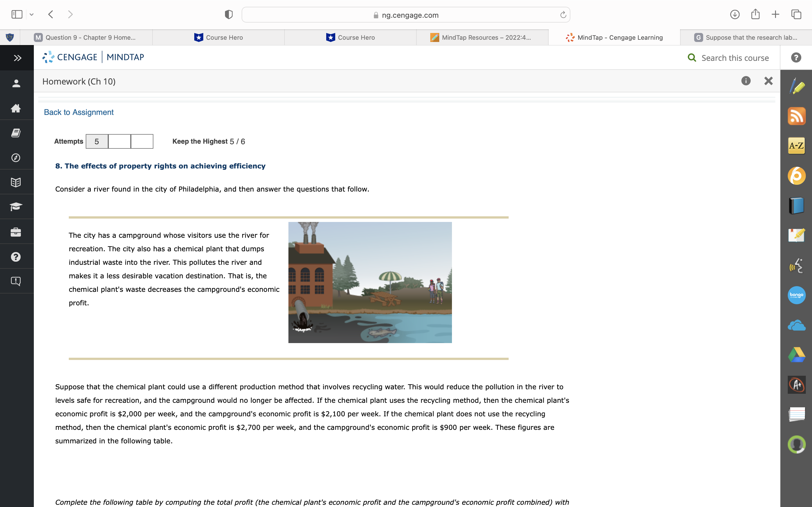812x507 pixels.
Task: Close the Homework (Ch 10) activity
Action: (x=768, y=81)
